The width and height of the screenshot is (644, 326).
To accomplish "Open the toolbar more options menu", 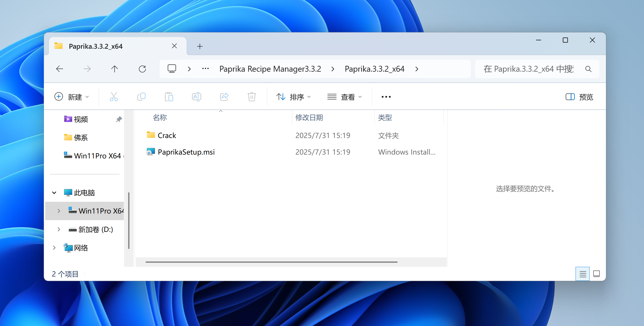I will tap(386, 97).
